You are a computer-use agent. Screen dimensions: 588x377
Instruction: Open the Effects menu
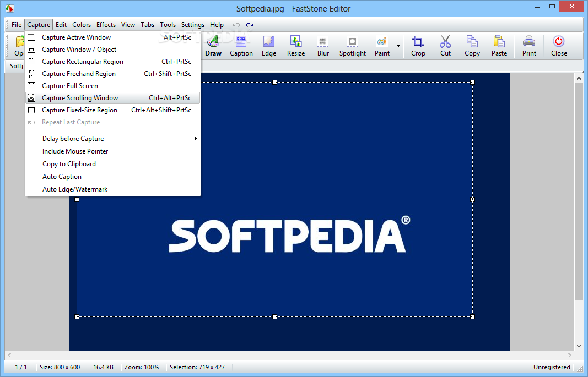tap(106, 25)
